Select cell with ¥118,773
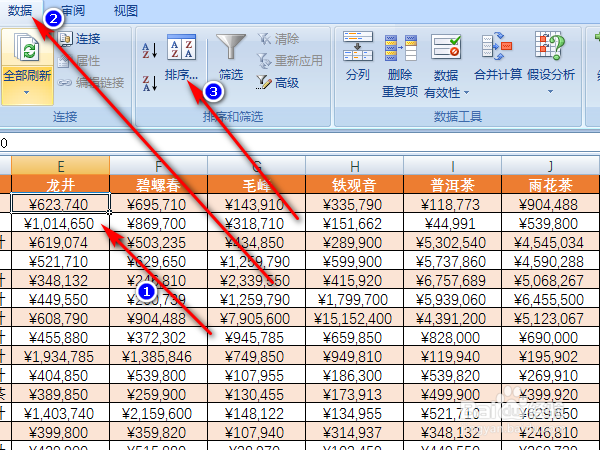Screen dimensions: 600x450 coord(452,204)
